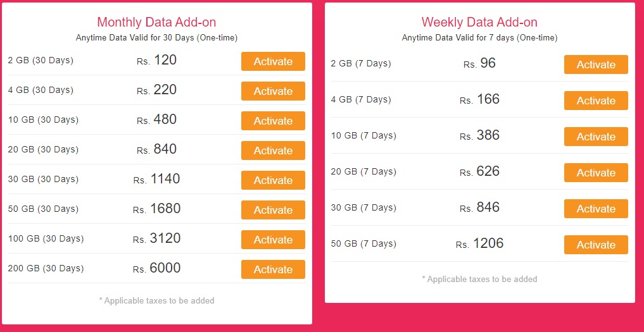Activate the Rs. 166 weekly add-on
Screen dimensions: 644x332
(596, 101)
